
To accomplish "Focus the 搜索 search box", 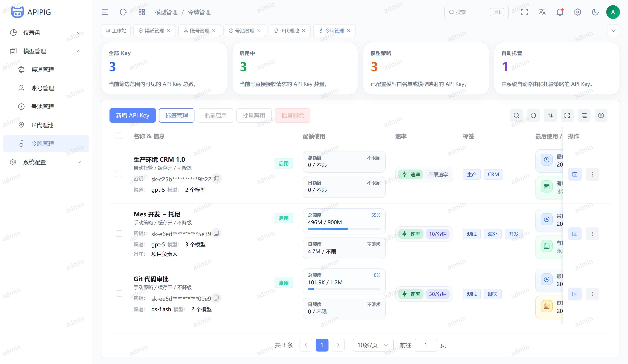I will [476, 12].
